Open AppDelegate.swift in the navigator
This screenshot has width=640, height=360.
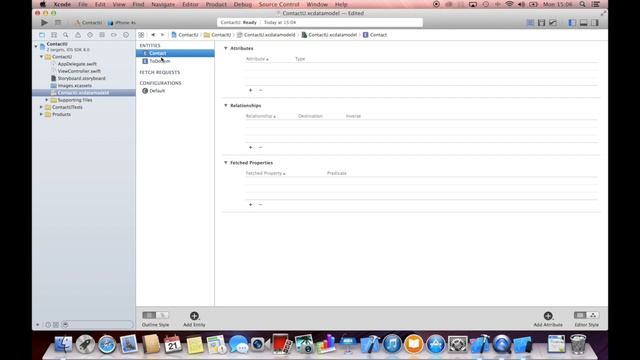77,64
